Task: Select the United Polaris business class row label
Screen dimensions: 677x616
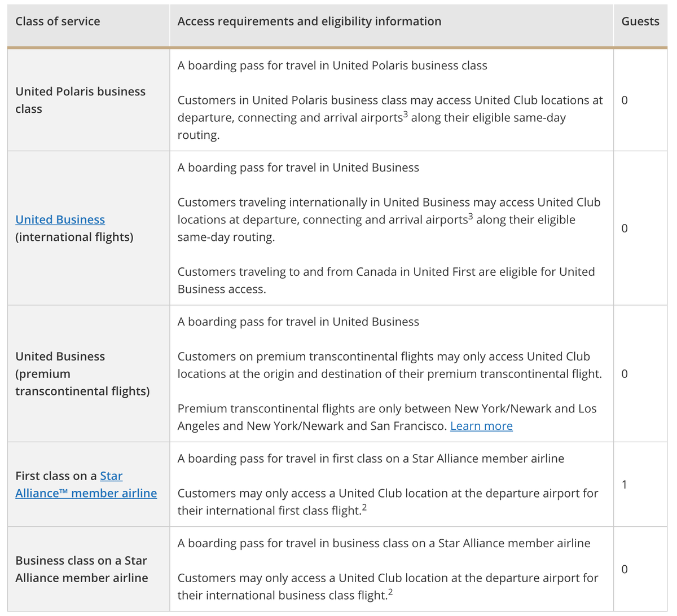Action: tap(80, 100)
